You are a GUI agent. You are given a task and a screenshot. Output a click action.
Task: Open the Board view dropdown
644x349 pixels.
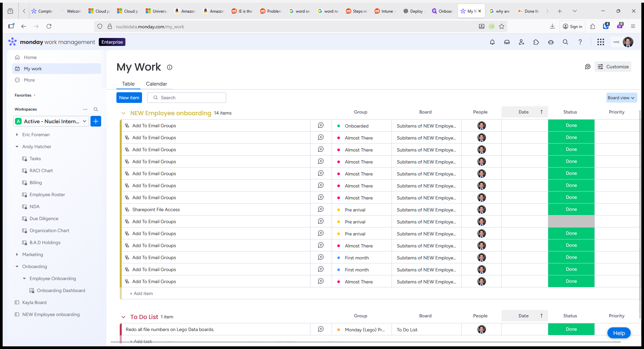(x=621, y=98)
